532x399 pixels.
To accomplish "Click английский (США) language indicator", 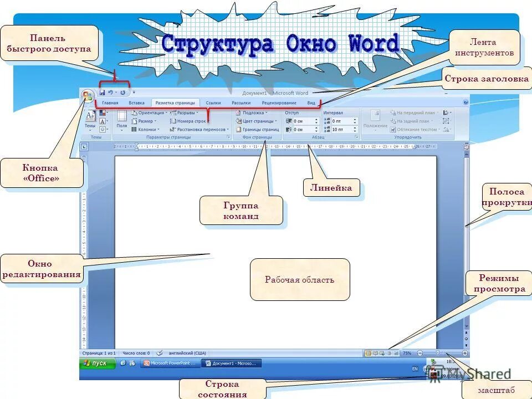I will click(x=187, y=353).
